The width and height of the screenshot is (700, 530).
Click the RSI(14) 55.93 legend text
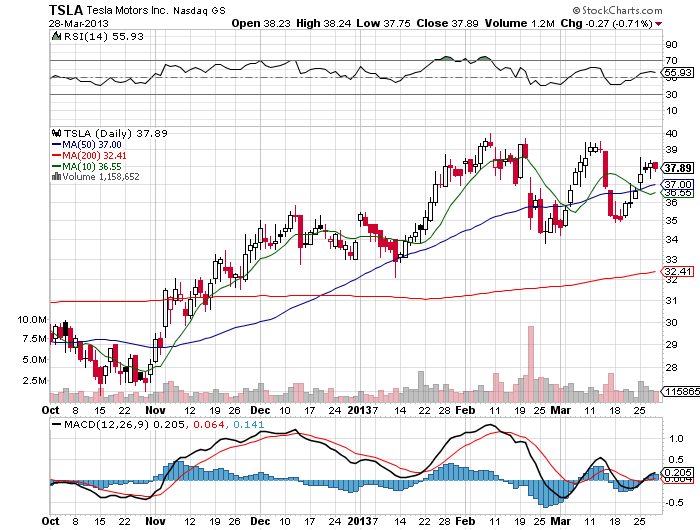click(x=104, y=36)
